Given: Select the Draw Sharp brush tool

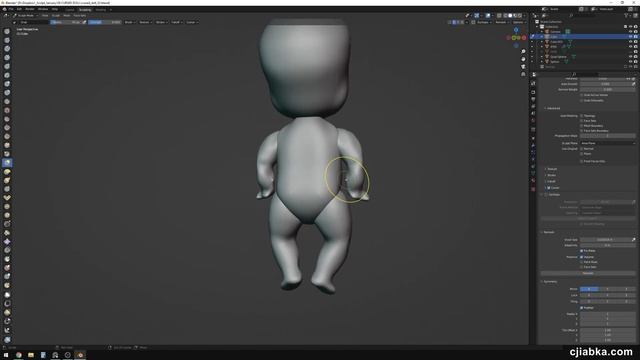Looking at the screenshot, I should [x=7, y=40].
